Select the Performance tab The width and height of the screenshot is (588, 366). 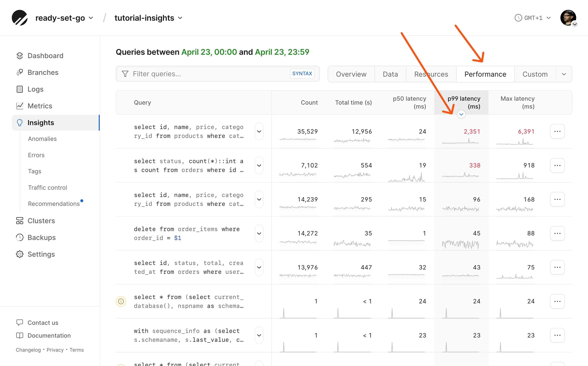(485, 74)
